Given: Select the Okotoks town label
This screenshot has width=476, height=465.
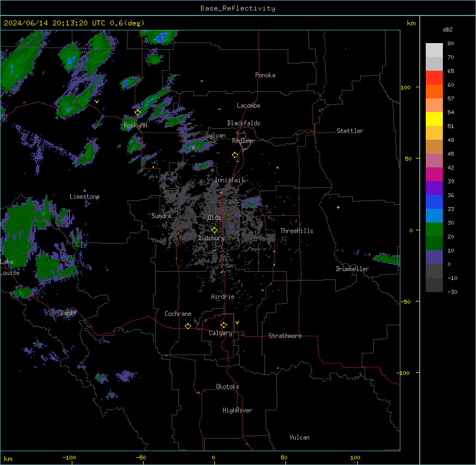Looking at the screenshot, I should [228, 387].
